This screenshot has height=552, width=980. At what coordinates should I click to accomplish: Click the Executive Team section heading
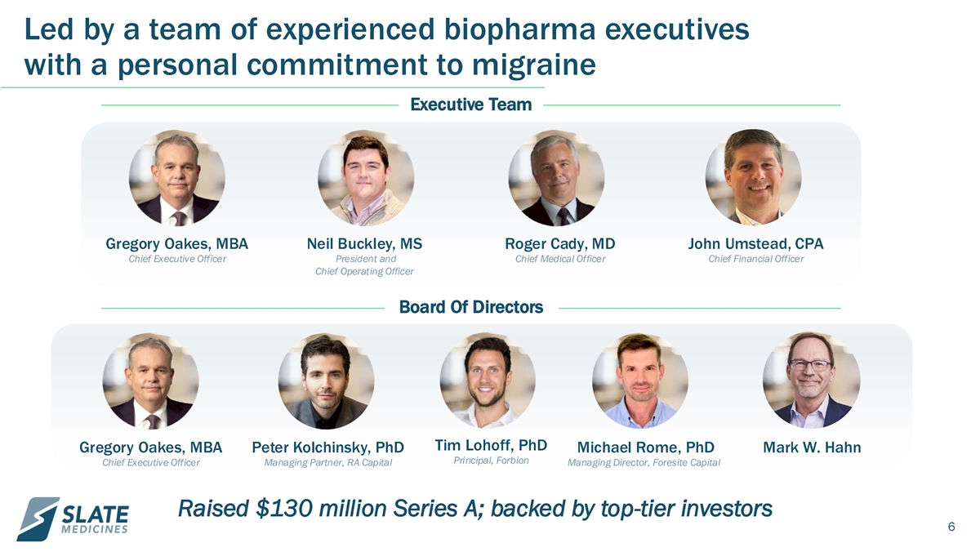tap(470, 105)
